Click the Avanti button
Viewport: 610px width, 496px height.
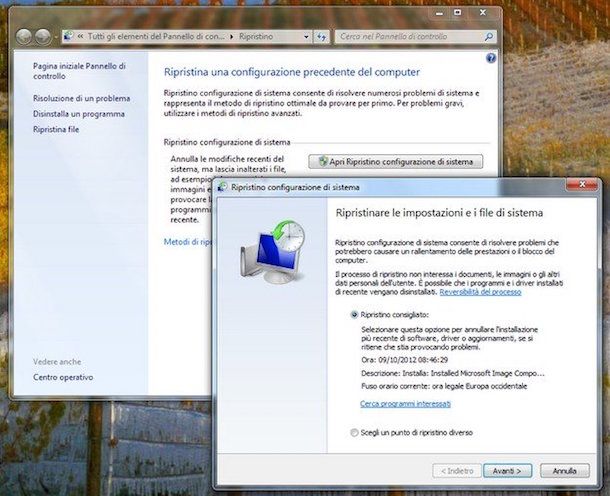507,471
